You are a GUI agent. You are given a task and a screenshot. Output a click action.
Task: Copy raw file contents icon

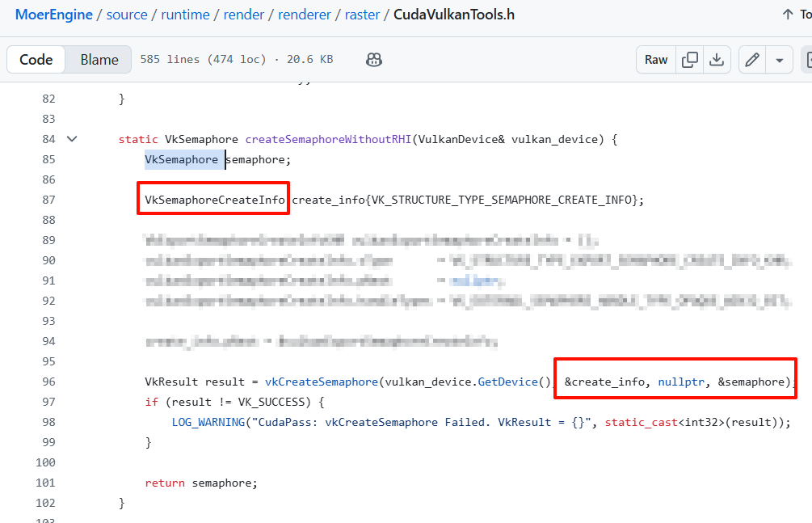(x=690, y=60)
